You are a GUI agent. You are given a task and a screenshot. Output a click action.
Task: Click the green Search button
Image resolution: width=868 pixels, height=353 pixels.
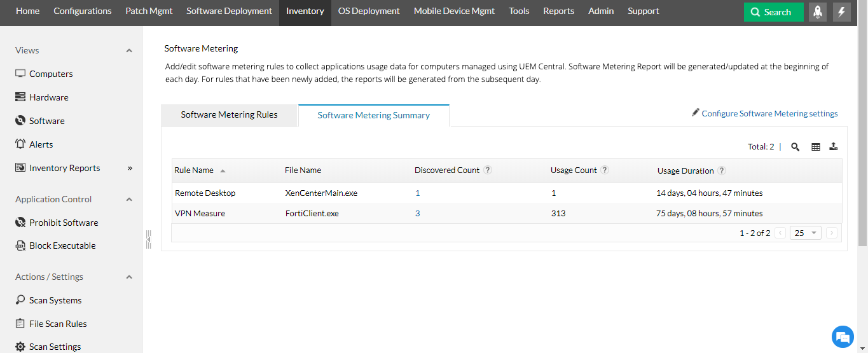point(773,12)
